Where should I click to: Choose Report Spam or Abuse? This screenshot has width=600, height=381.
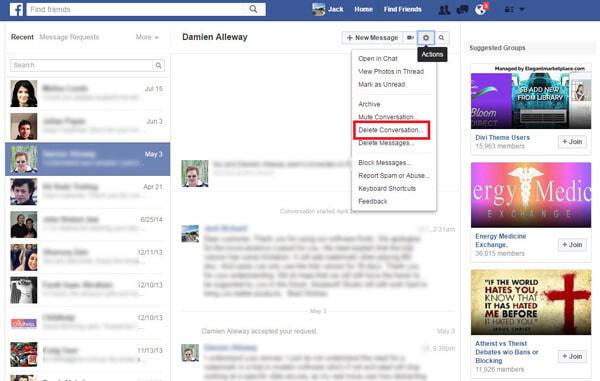point(394,176)
